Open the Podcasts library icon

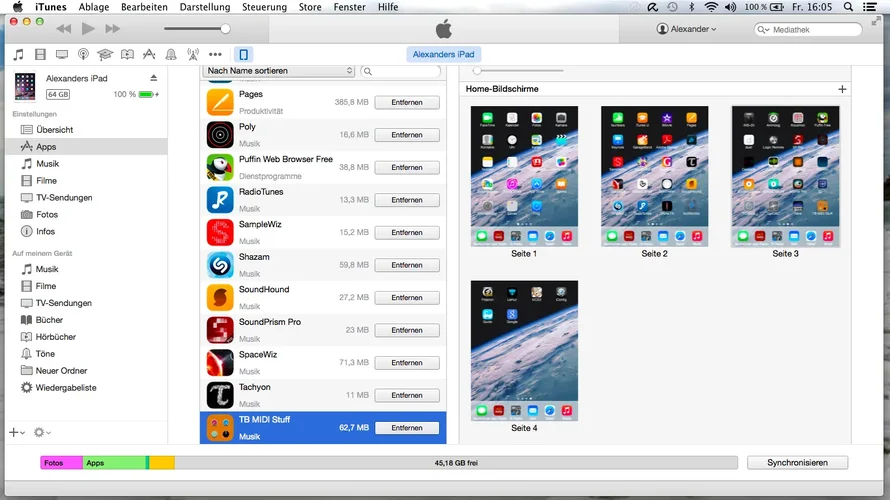(x=83, y=54)
